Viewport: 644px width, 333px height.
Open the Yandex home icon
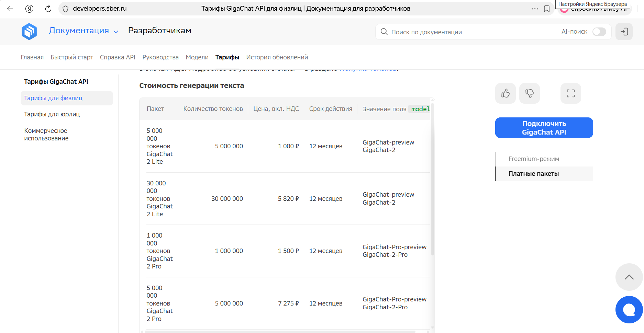pyautogui.click(x=29, y=9)
